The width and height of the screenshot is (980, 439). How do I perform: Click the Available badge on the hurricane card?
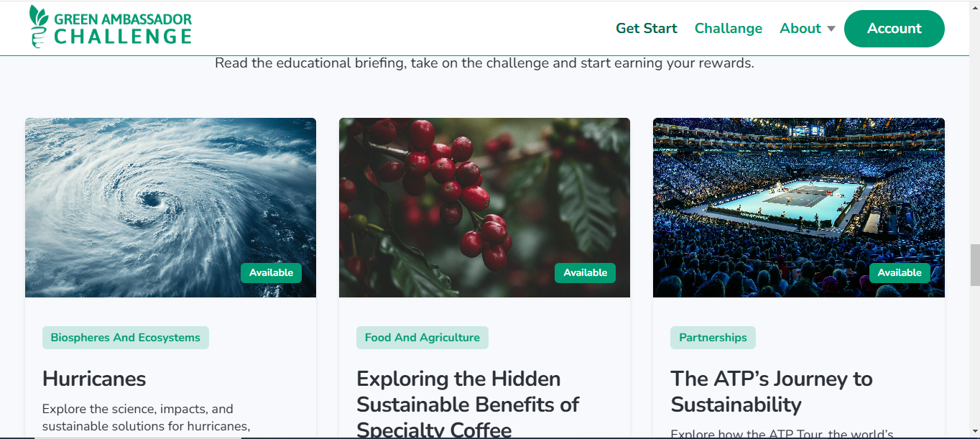coord(272,273)
